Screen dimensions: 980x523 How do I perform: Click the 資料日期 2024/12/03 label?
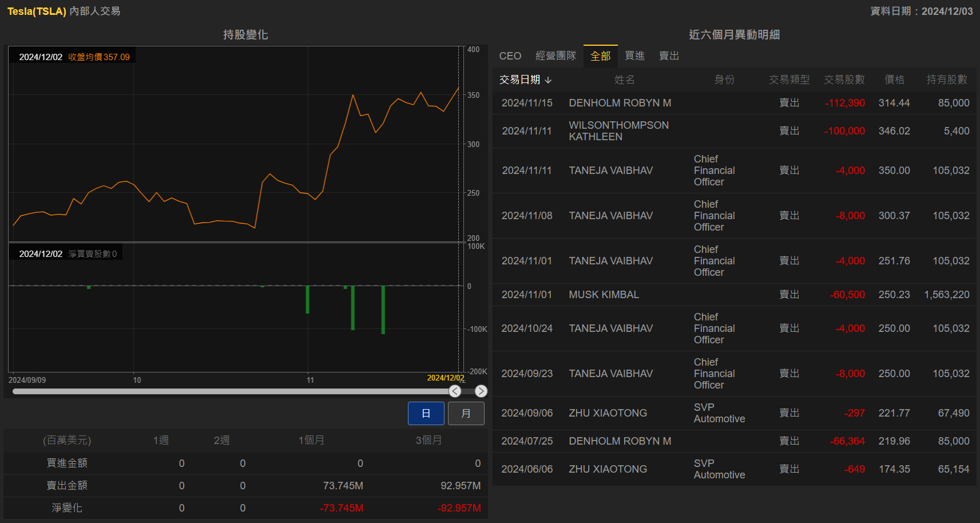[x=921, y=11]
